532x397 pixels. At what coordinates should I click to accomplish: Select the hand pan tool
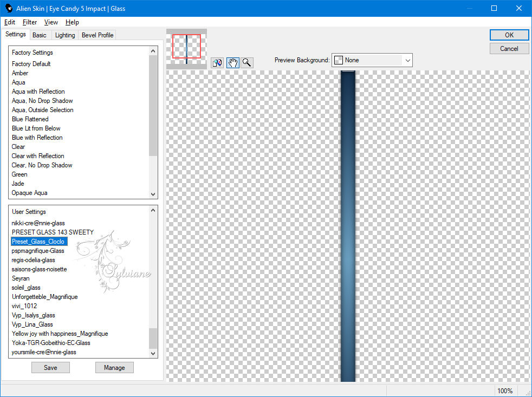click(x=233, y=62)
